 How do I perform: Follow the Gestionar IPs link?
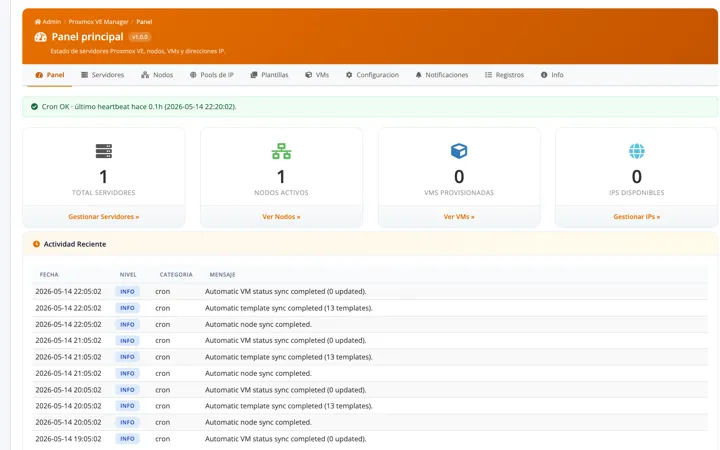[x=636, y=217]
